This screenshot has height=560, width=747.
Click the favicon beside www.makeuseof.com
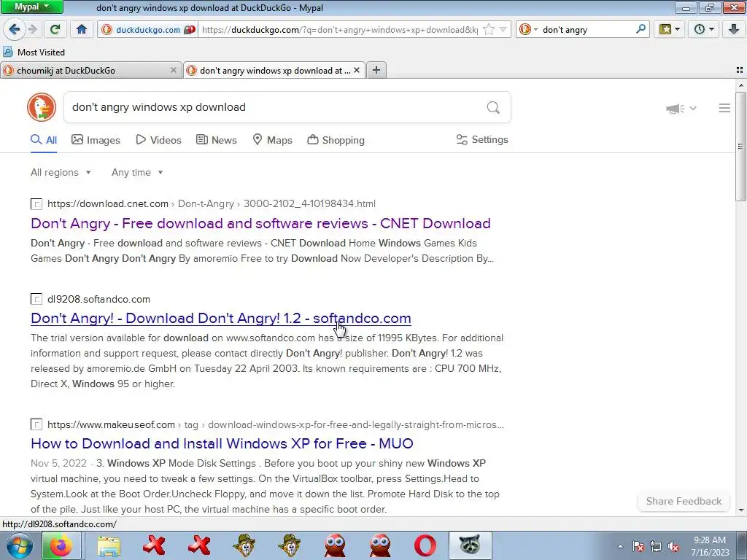(x=36, y=424)
